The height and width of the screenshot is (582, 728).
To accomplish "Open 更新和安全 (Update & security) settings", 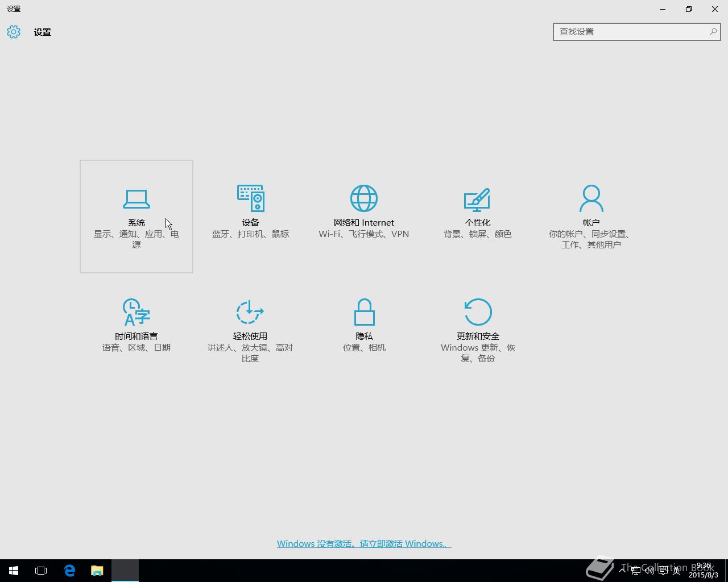I will pos(478,330).
